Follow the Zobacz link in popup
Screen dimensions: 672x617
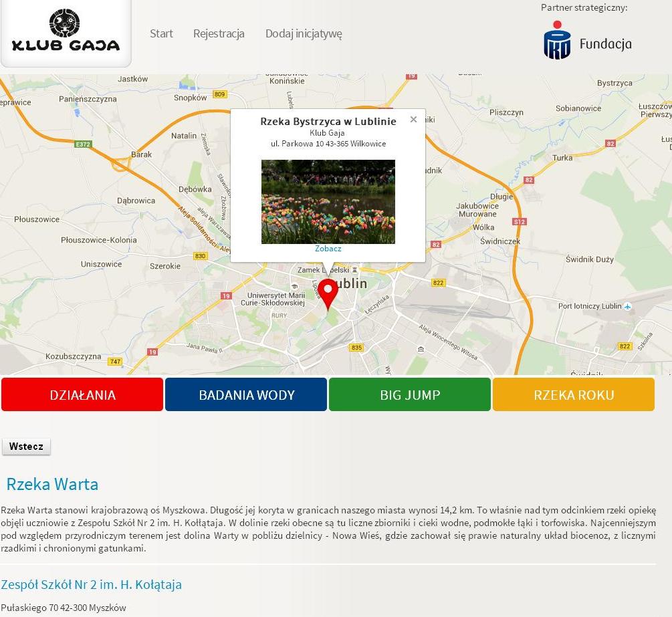(328, 249)
